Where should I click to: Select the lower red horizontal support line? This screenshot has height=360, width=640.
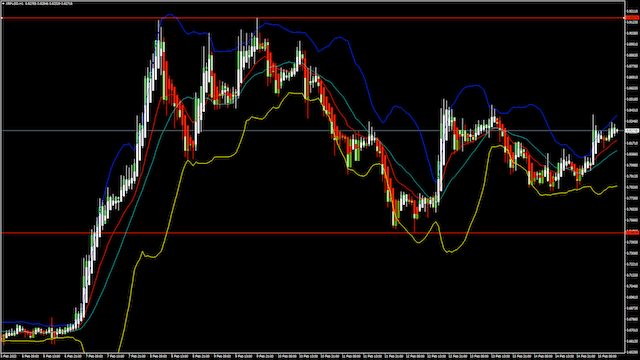point(313,233)
